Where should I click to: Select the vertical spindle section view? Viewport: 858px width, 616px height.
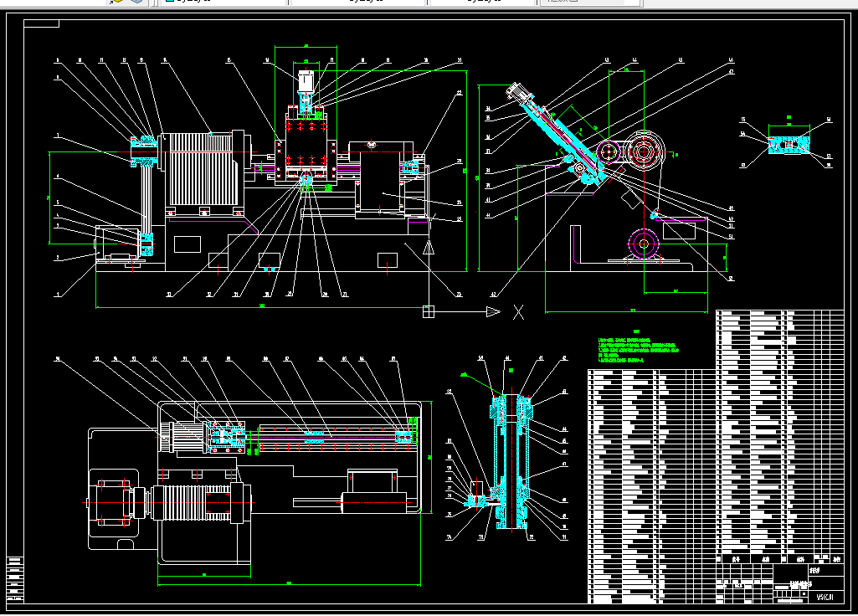[x=511, y=460]
